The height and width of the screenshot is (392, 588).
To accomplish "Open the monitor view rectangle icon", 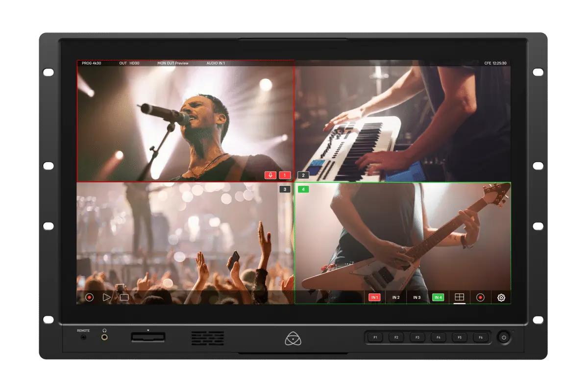I will pyautogui.click(x=124, y=297).
